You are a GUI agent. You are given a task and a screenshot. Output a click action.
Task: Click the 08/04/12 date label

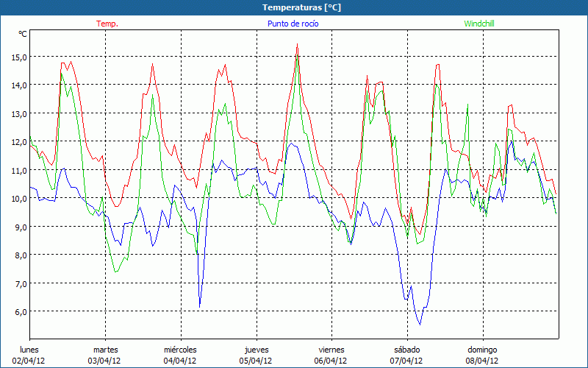482,361
